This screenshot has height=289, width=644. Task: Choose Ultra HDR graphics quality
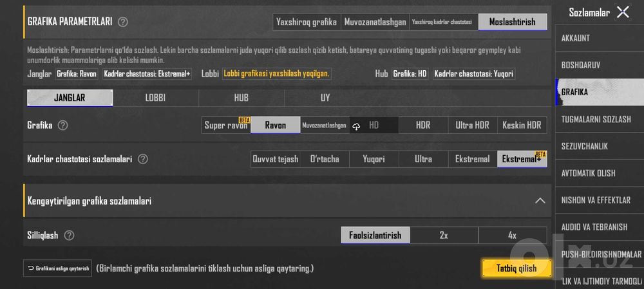[x=473, y=126]
